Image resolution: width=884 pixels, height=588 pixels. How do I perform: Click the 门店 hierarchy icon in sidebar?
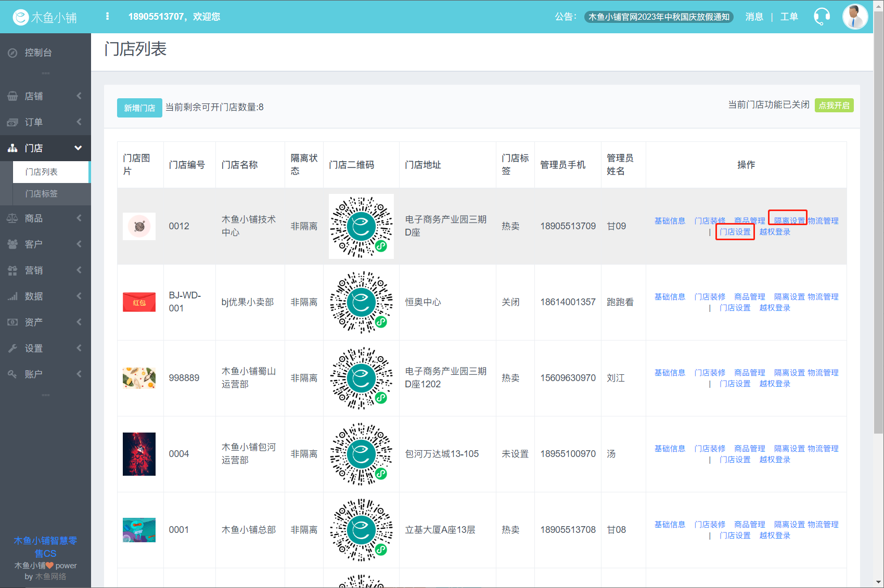[x=12, y=148]
